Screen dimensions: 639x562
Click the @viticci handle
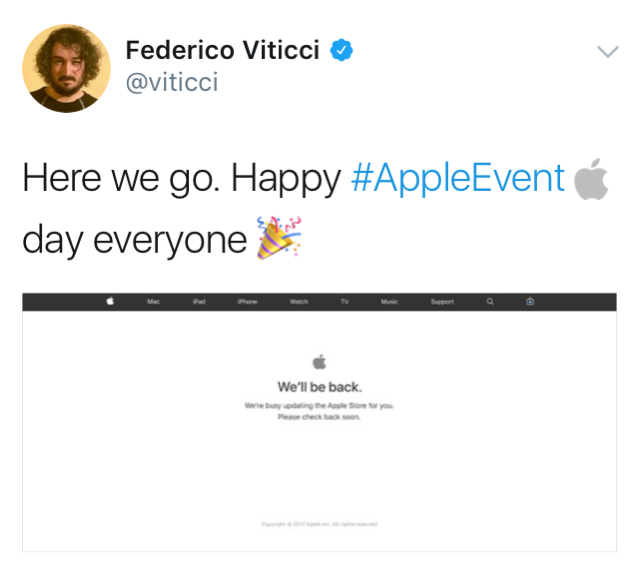(x=172, y=82)
